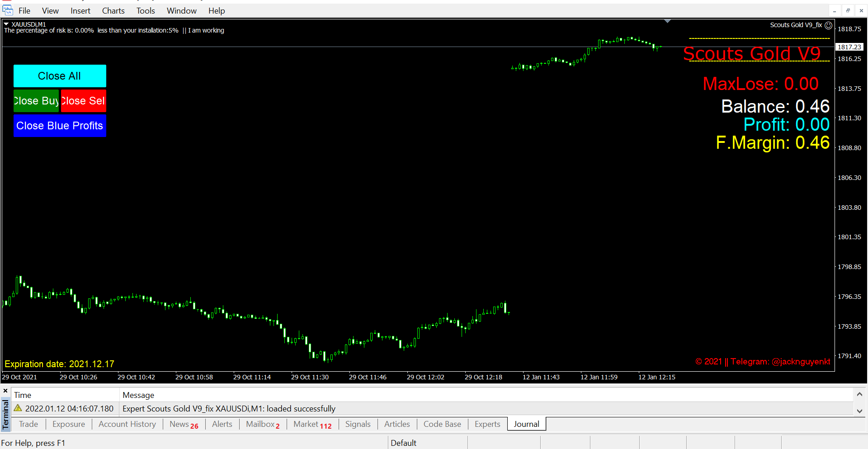Image resolution: width=868 pixels, height=449 pixels.
Task: Click the 'I am working' status text
Action: [x=206, y=30]
